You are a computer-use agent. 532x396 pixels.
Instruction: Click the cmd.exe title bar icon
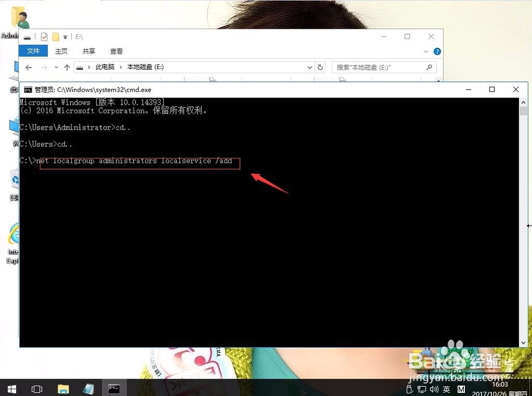[x=28, y=89]
